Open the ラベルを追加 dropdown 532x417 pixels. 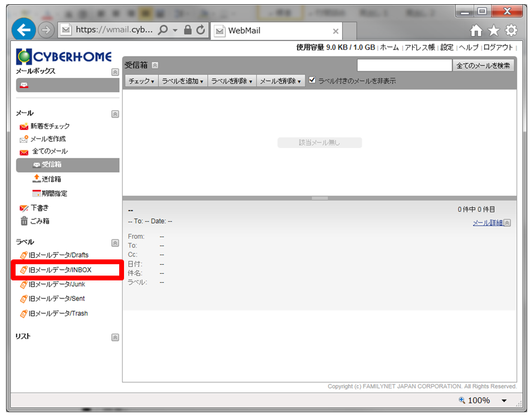[183, 81]
